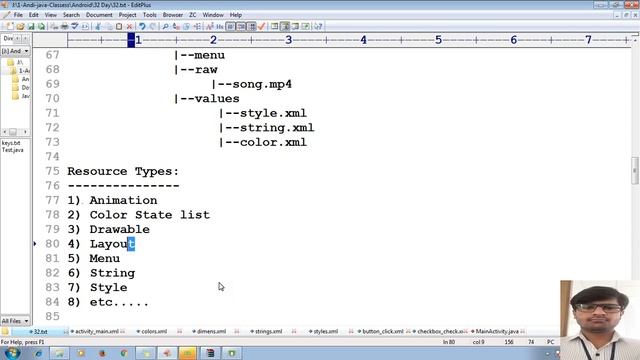Switch to activity_main.xml document tab
Viewport: 640px width, 360px height.
click(x=97, y=331)
